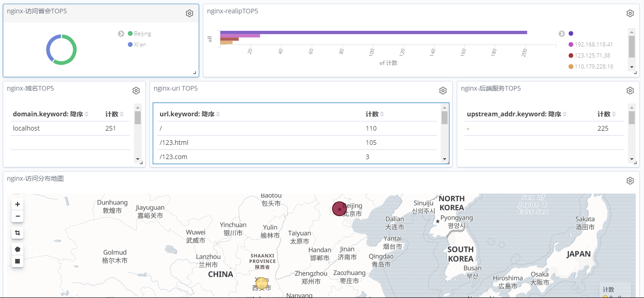Click the resize handle of the pie chart panel
The width and height of the screenshot is (644, 298).
click(x=195, y=73)
